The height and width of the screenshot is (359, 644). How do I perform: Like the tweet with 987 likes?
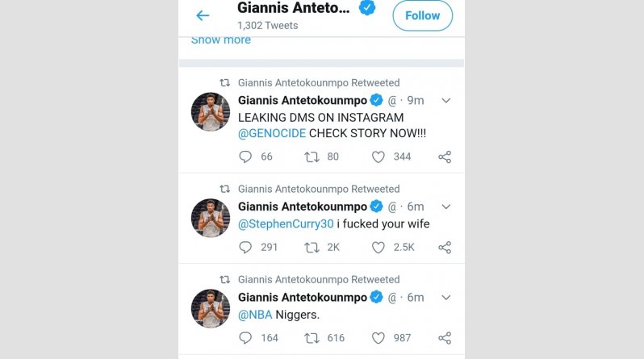(378, 338)
